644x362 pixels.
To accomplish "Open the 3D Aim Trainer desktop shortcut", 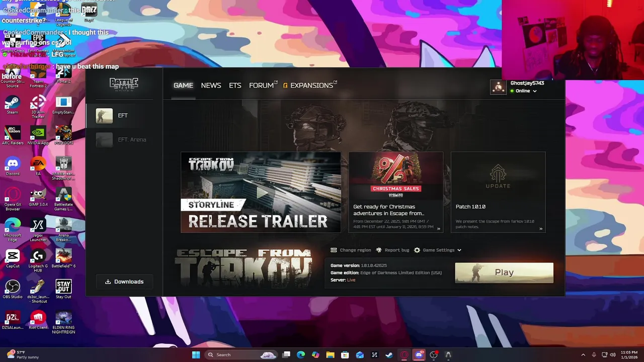I will point(38,107).
